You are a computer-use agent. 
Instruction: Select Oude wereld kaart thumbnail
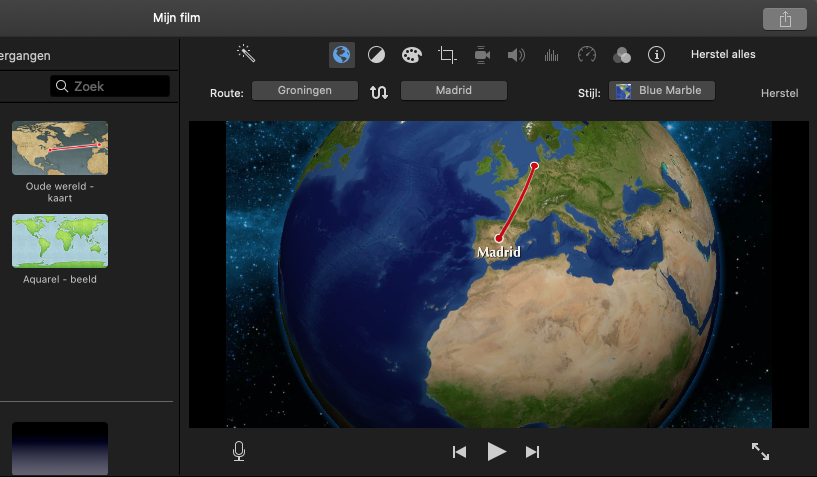60,148
